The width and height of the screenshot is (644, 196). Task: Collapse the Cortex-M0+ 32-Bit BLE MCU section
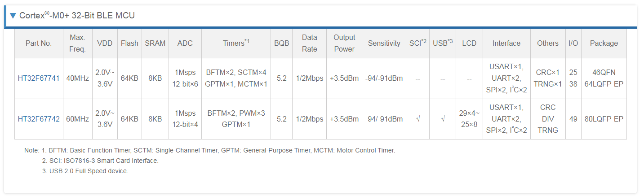[13, 16]
